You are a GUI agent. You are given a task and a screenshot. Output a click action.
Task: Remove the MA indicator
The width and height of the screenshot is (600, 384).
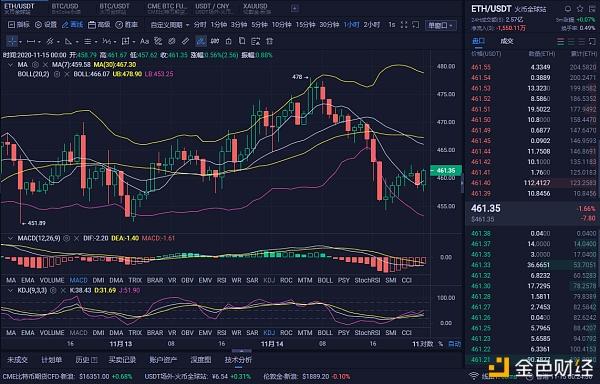pos(45,65)
